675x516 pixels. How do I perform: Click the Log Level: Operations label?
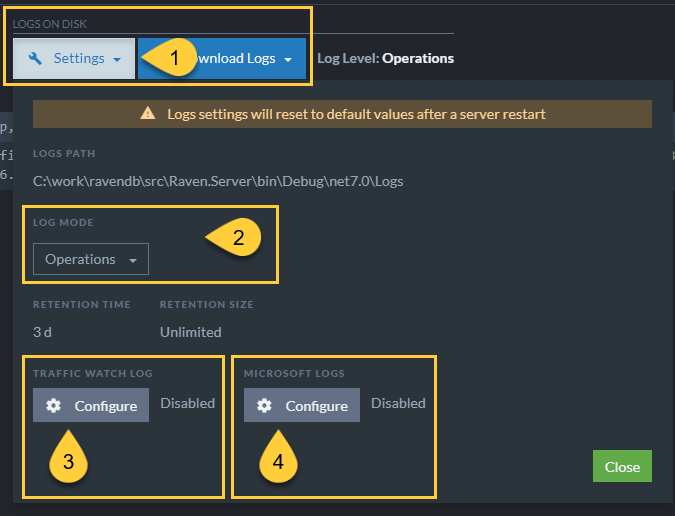point(385,59)
